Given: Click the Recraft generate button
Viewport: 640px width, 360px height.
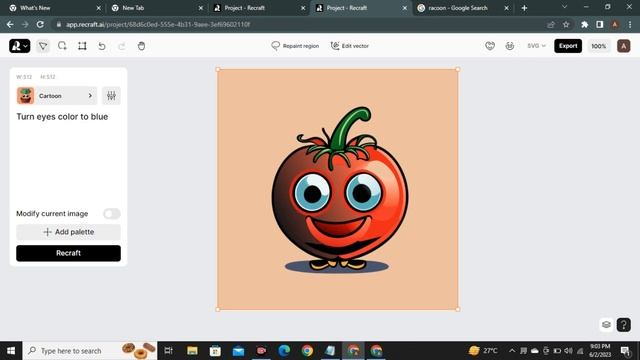Looking at the screenshot, I should [x=68, y=253].
